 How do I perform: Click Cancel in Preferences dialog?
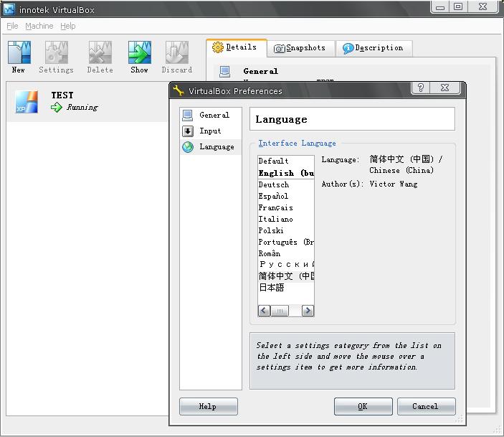point(426,406)
